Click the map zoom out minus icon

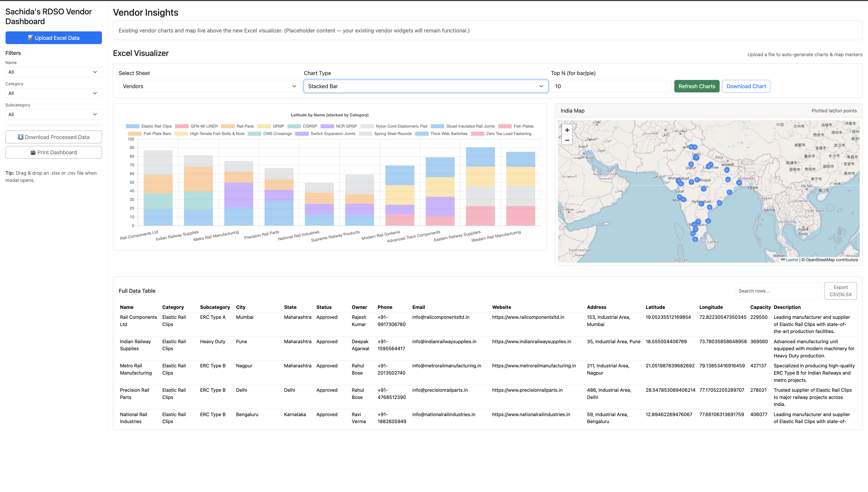click(567, 140)
